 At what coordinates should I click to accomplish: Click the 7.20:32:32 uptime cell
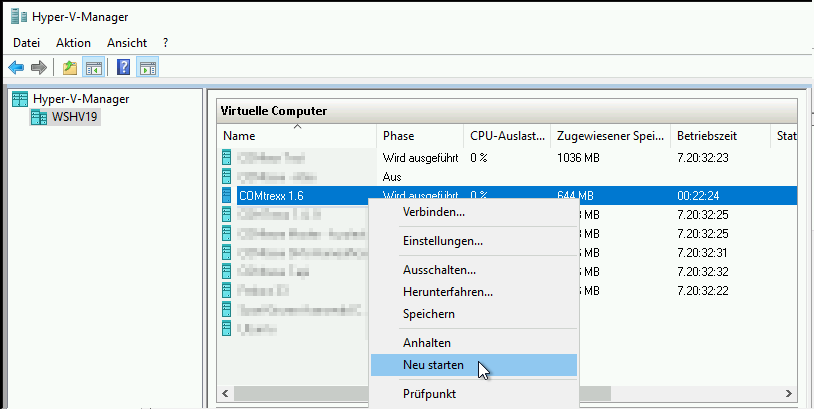702,271
